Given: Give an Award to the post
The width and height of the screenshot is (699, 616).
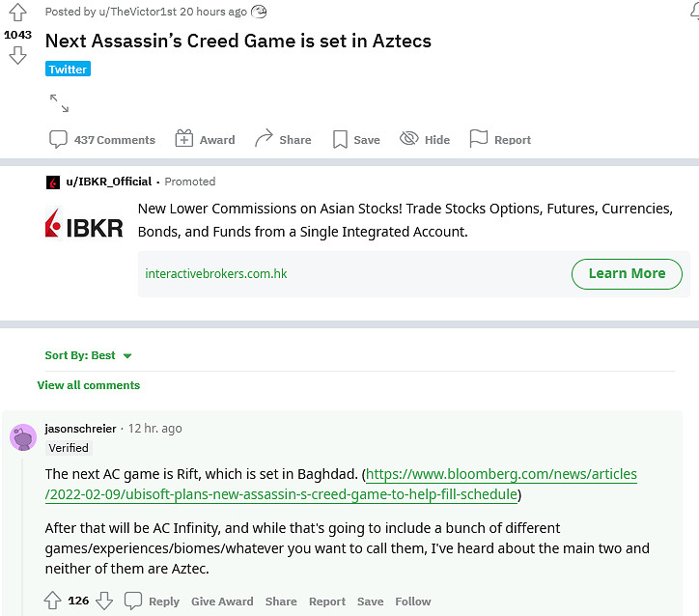Looking at the screenshot, I should [x=205, y=140].
